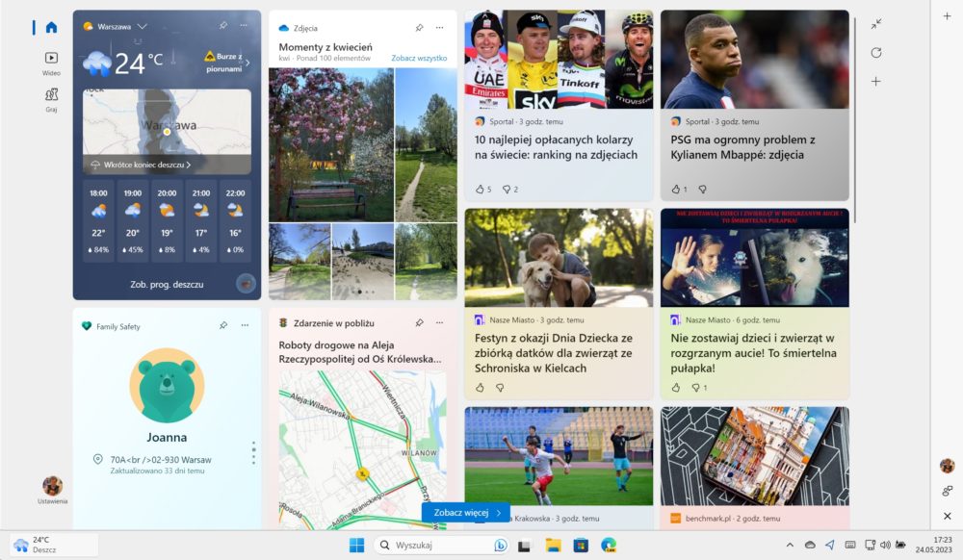Screen dimensions: 963x560
Task: Open taskbar weather 24°C Deszcz widget
Action: [x=54, y=545]
